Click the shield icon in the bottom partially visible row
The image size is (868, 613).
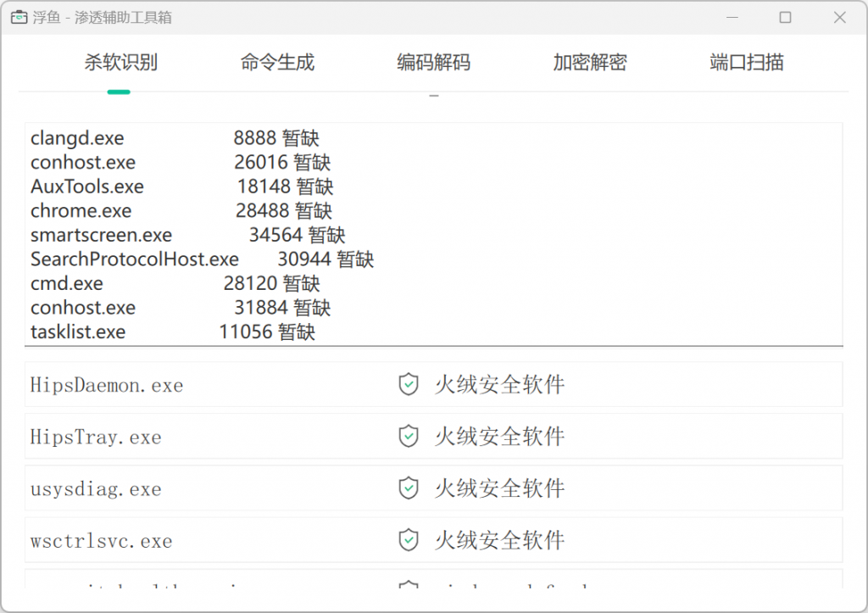[x=408, y=588]
